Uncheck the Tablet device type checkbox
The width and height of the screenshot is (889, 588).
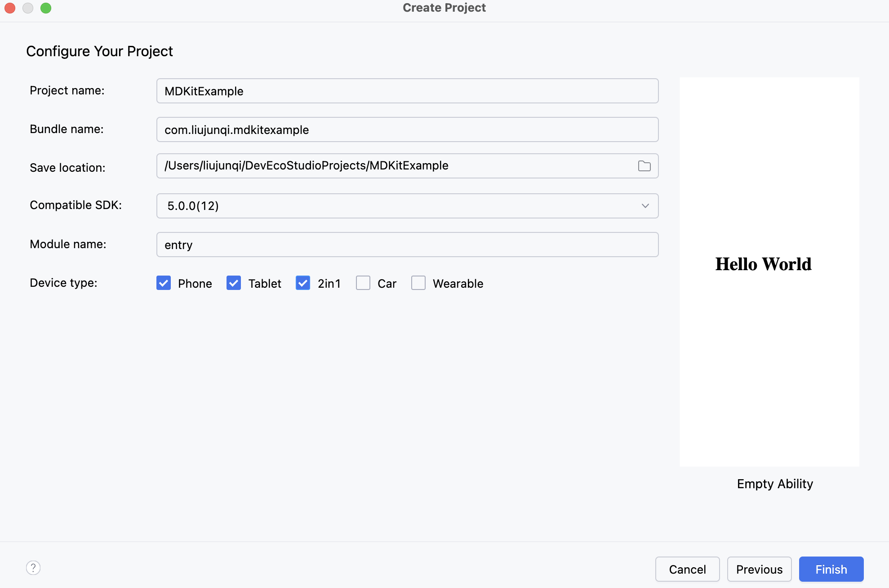click(234, 283)
